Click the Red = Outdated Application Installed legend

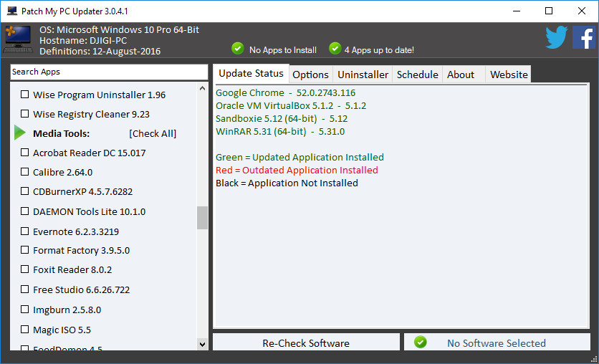[x=297, y=171]
